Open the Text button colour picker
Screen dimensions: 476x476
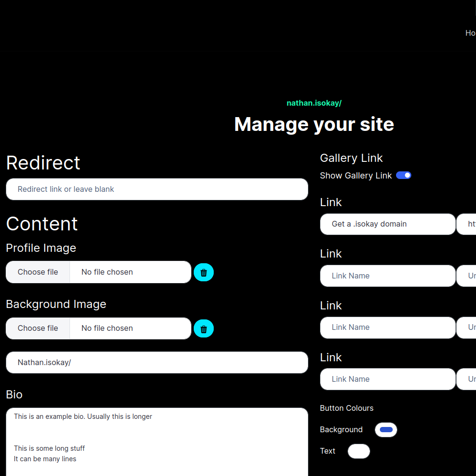point(359,451)
